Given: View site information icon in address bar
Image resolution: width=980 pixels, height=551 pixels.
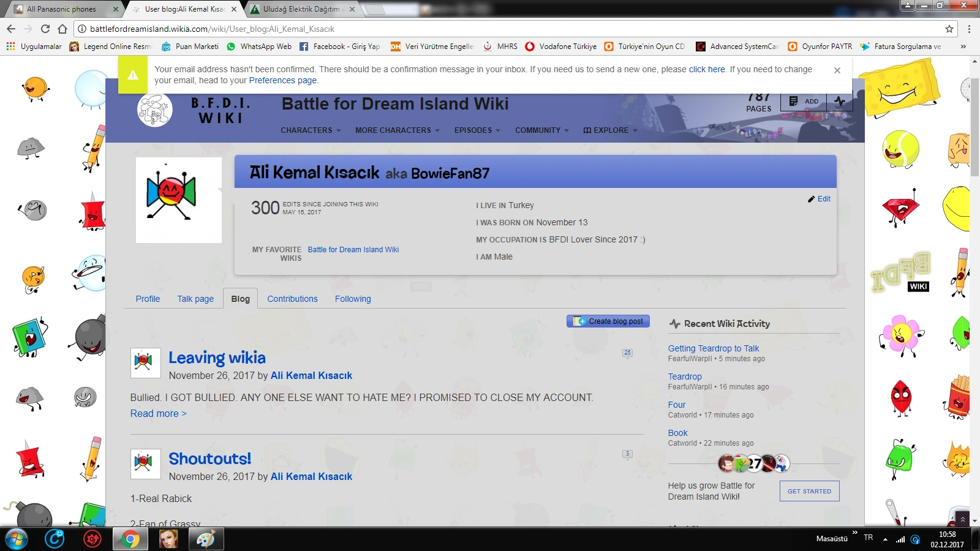Looking at the screenshot, I should pos(82,29).
